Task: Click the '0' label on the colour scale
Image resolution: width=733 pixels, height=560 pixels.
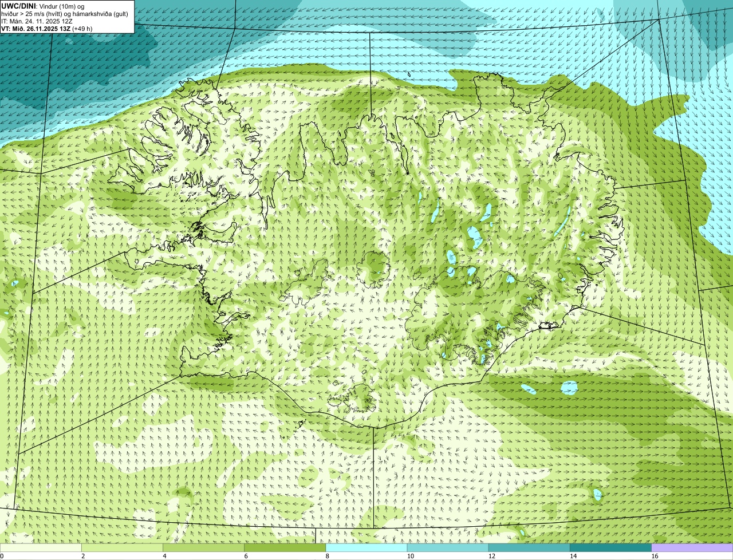Action: click(x=2, y=556)
